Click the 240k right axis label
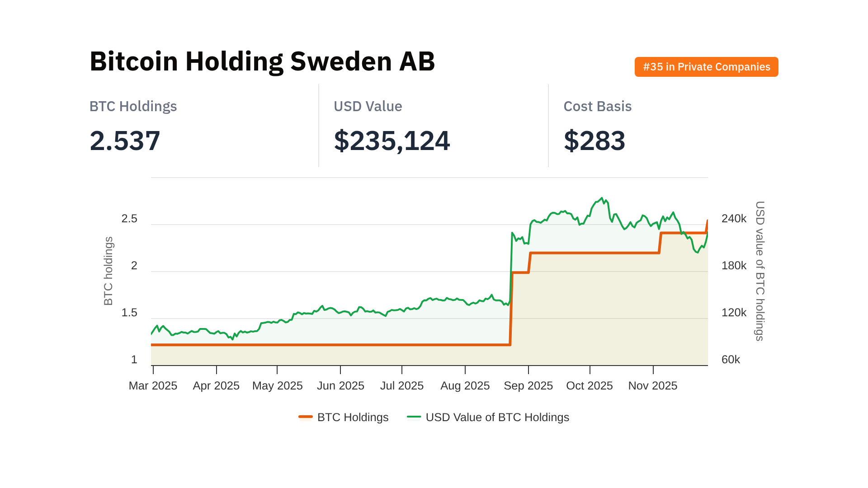Image resolution: width=868 pixels, height=488 pixels. click(x=734, y=219)
